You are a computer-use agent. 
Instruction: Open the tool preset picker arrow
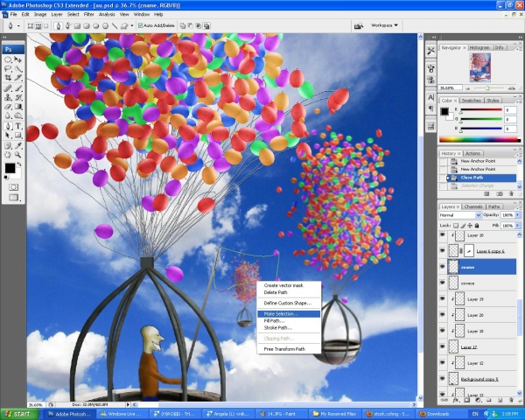tap(18, 25)
